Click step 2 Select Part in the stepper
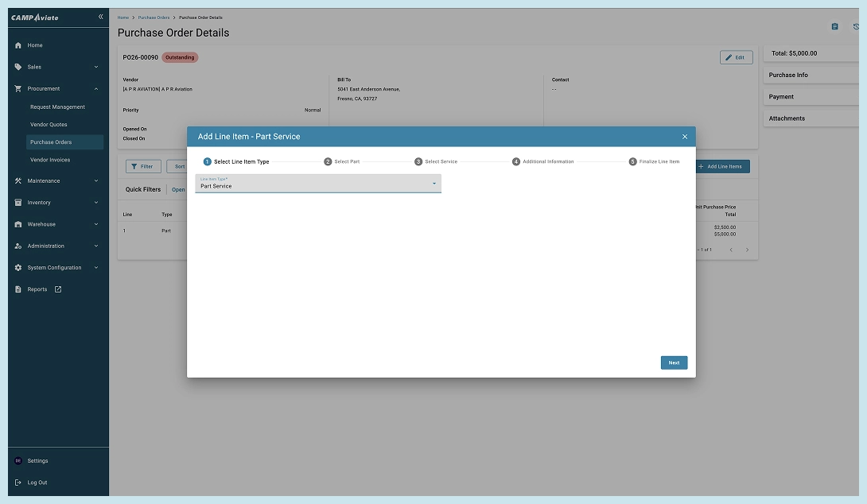The width and height of the screenshot is (867, 504). (x=342, y=161)
